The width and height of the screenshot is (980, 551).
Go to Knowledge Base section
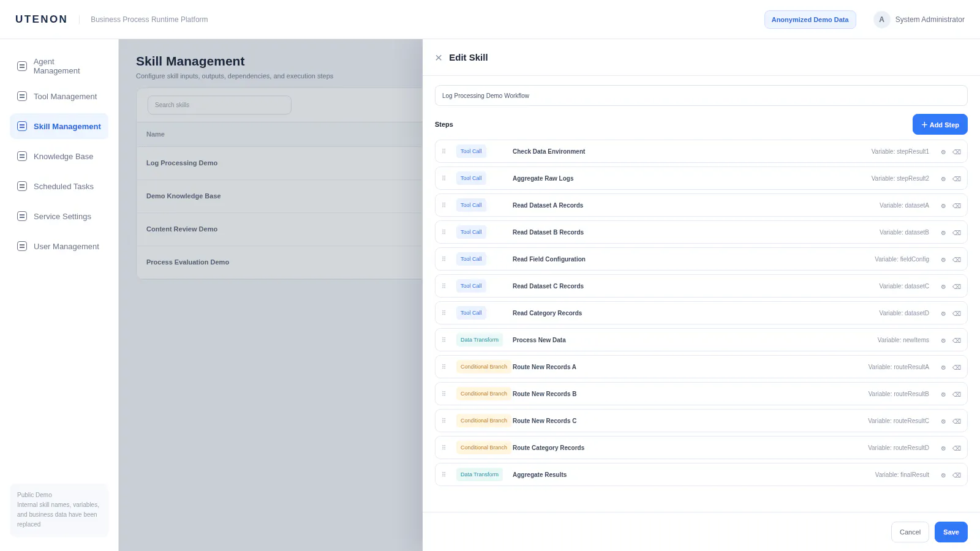(59, 156)
